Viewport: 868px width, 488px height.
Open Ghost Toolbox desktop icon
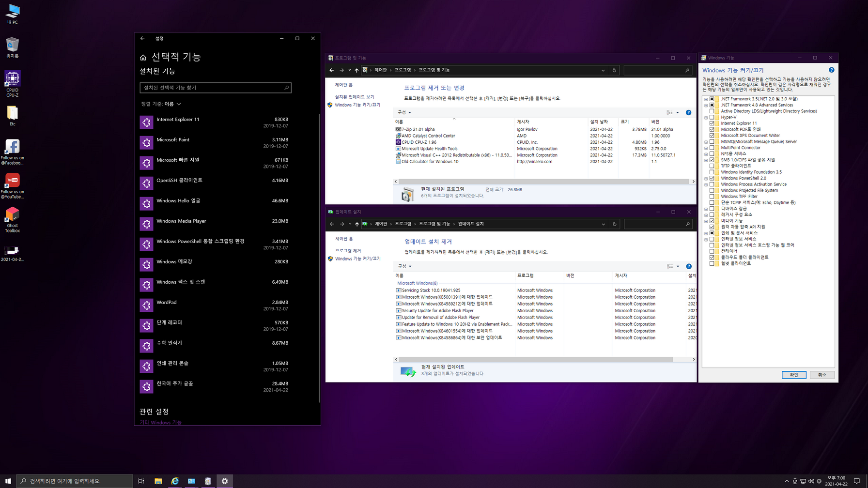pos(12,220)
